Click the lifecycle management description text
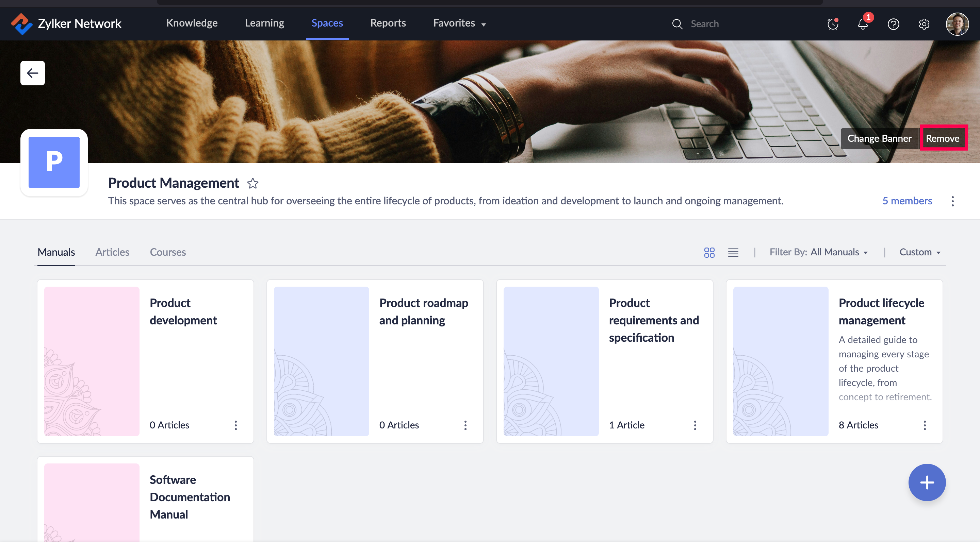 tap(885, 368)
